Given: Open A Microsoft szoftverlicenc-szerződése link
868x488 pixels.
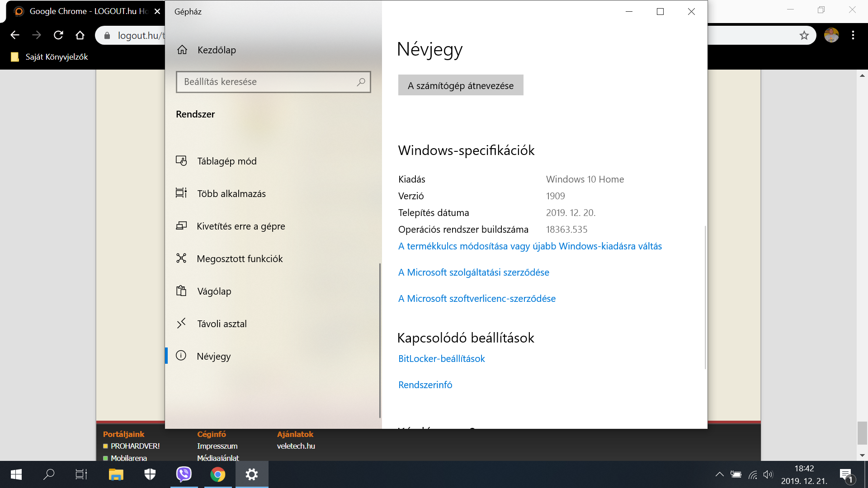Looking at the screenshot, I should 476,299.
